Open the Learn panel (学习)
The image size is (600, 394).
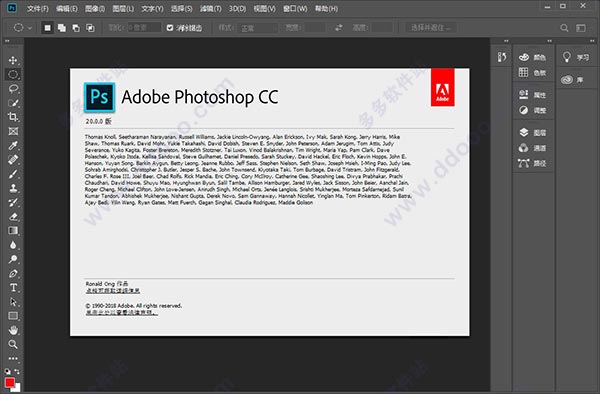[576, 57]
